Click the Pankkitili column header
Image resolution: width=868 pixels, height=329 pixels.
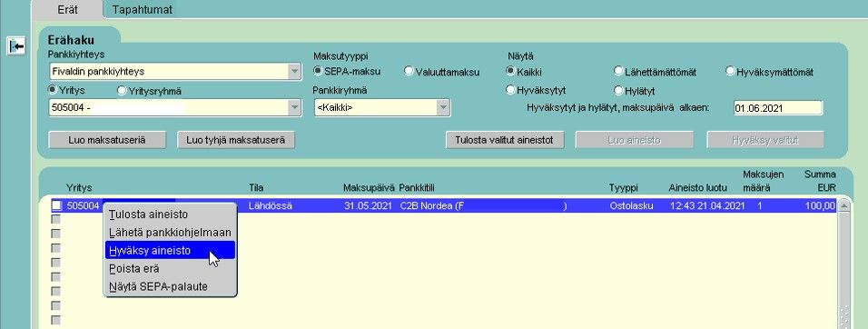click(418, 188)
